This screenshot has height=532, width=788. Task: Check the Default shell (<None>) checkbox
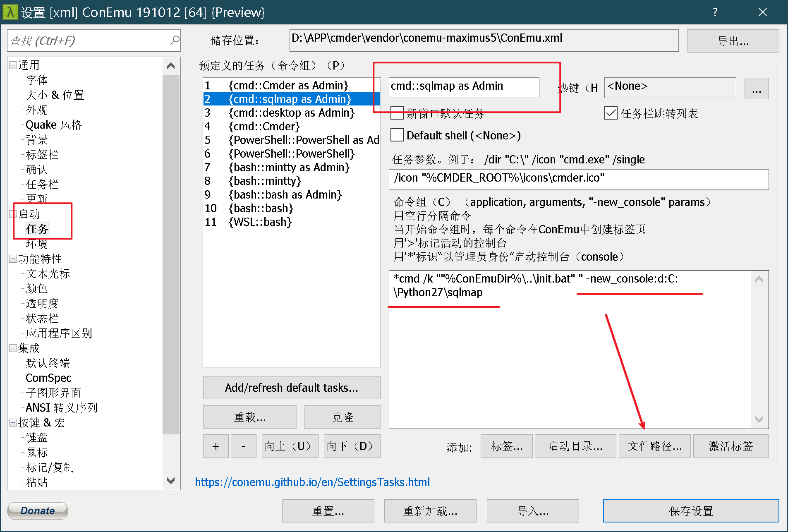(397, 135)
